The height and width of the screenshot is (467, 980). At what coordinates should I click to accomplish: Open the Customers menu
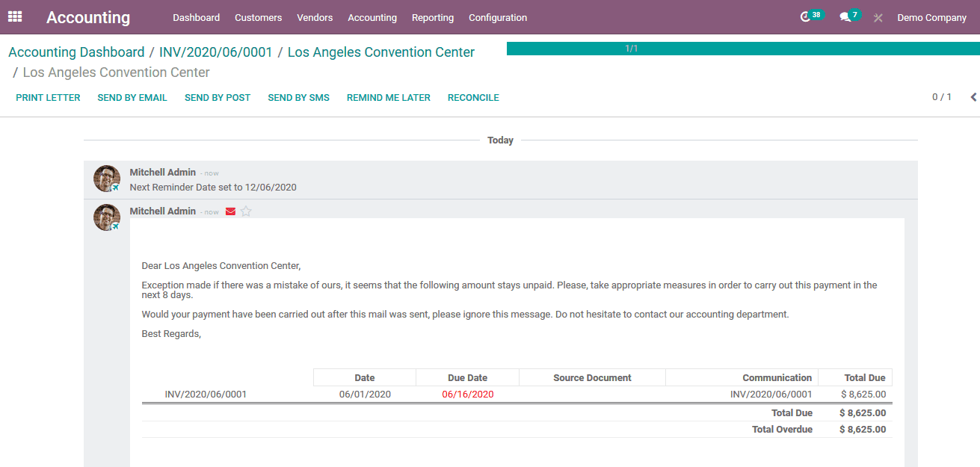258,17
